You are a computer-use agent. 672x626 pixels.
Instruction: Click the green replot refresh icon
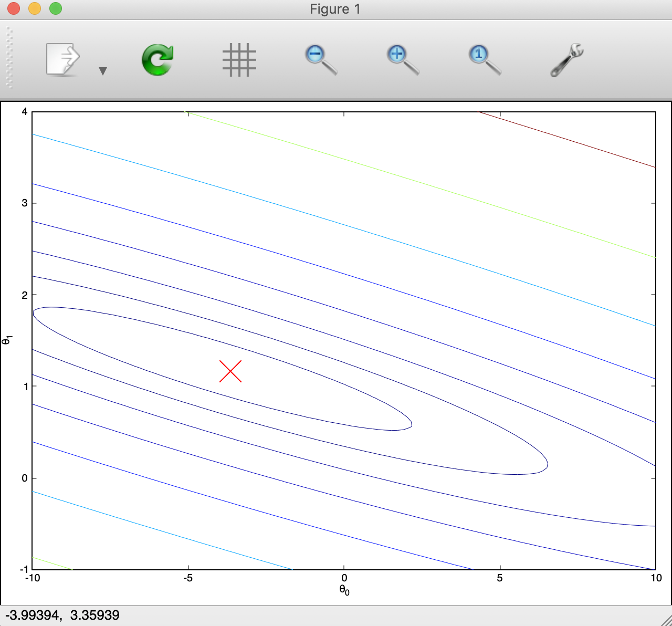pos(157,59)
